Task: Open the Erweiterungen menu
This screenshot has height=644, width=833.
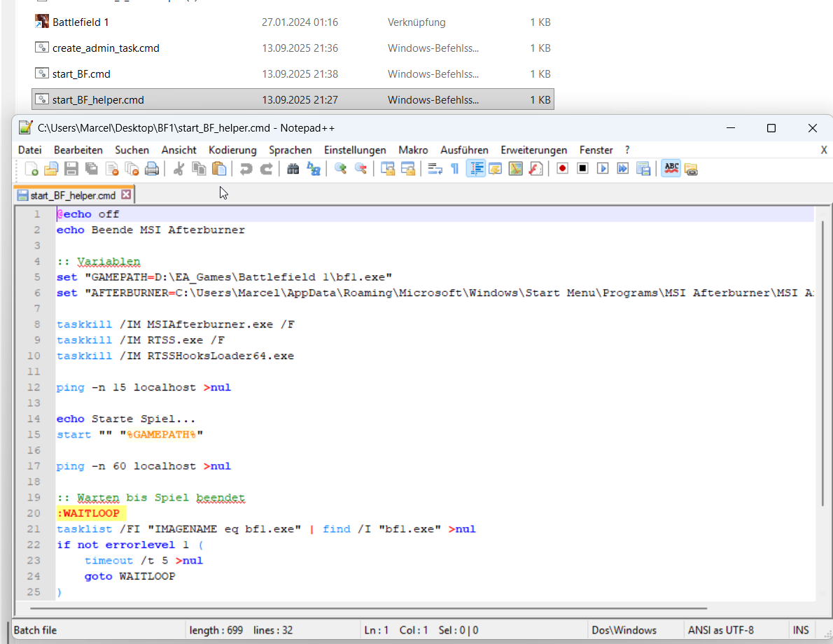Action: point(534,150)
